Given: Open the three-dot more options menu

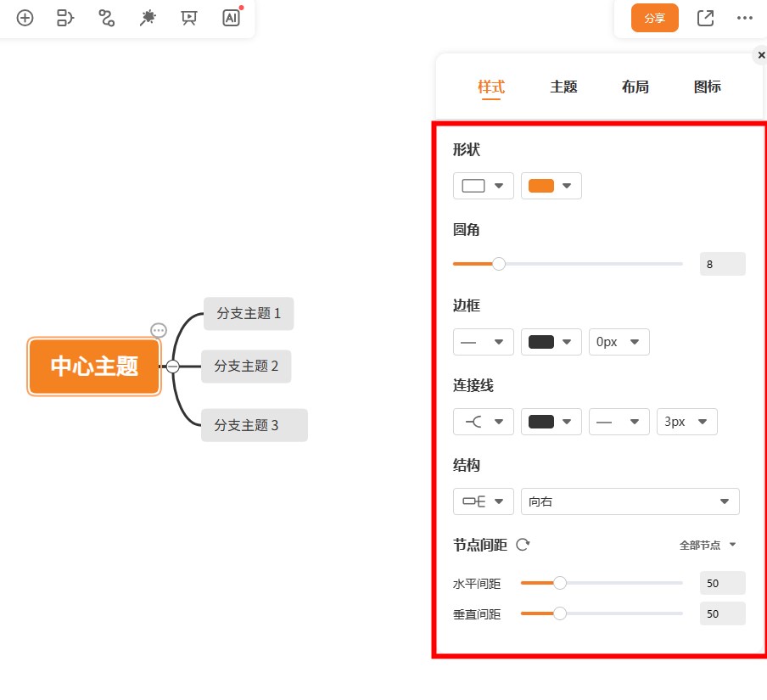Looking at the screenshot, I should point(745,18).
